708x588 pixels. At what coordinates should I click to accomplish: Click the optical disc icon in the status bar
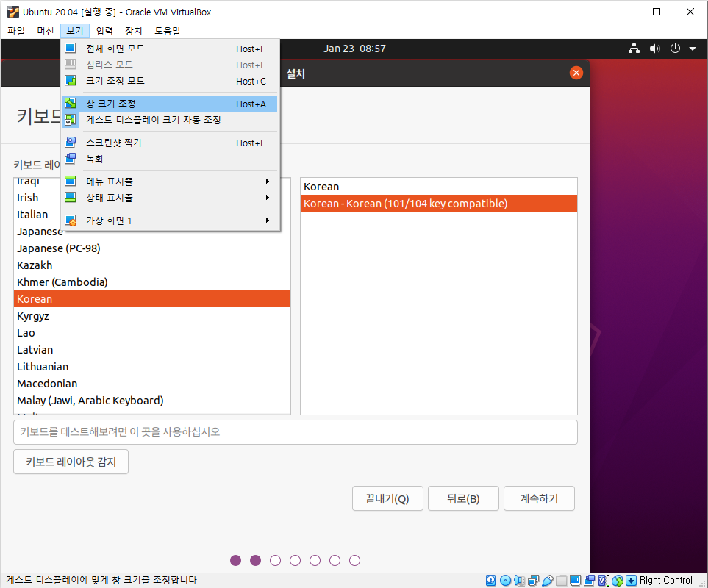coord(505,581)
